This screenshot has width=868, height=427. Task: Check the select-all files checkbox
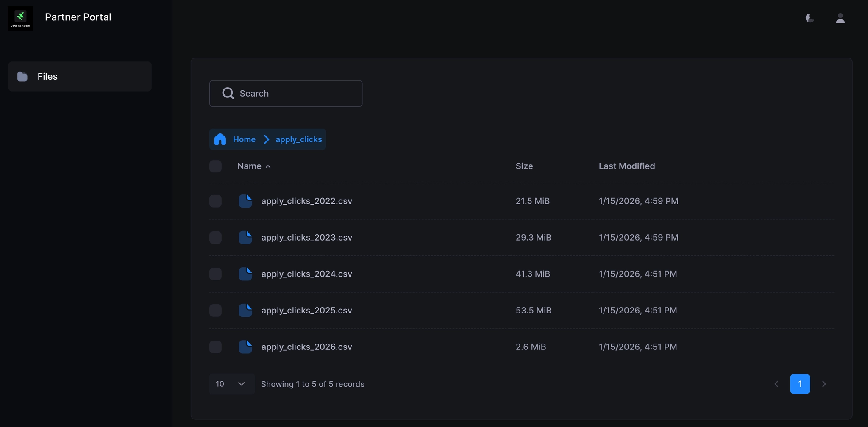(215, 166)
